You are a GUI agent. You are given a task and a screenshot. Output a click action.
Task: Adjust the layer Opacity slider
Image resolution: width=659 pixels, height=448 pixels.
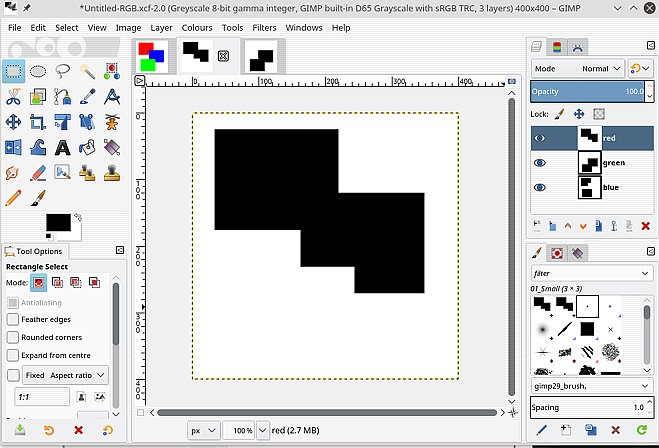coord(587,92)
